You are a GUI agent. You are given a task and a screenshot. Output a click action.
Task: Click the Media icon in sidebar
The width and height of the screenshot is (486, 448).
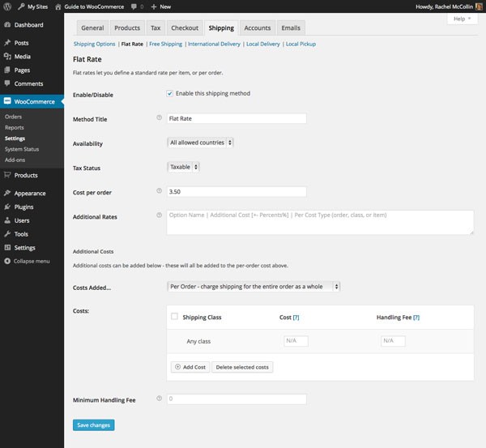(7, 57)
